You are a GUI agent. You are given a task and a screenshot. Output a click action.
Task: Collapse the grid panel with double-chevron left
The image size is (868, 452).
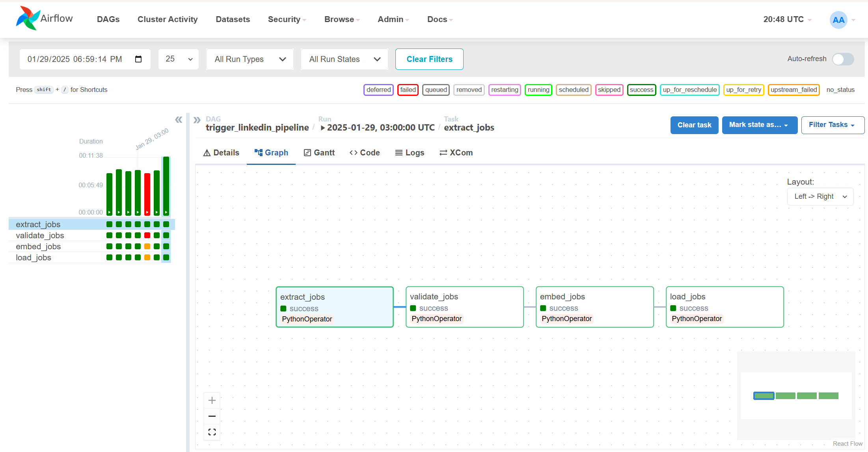pos(179,120)
